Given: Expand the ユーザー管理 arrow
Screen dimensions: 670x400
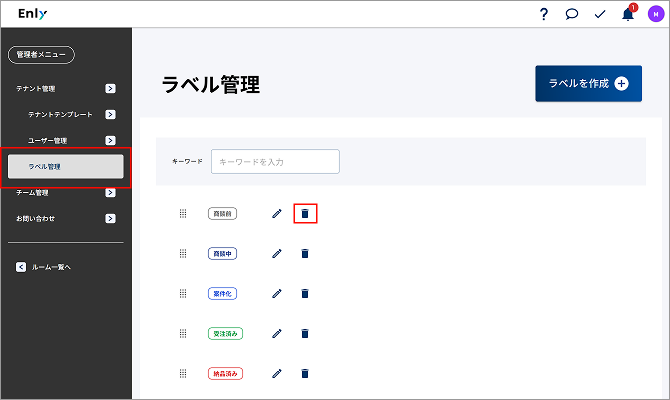Looking at the screenshot, I should [x=110, y=141].
